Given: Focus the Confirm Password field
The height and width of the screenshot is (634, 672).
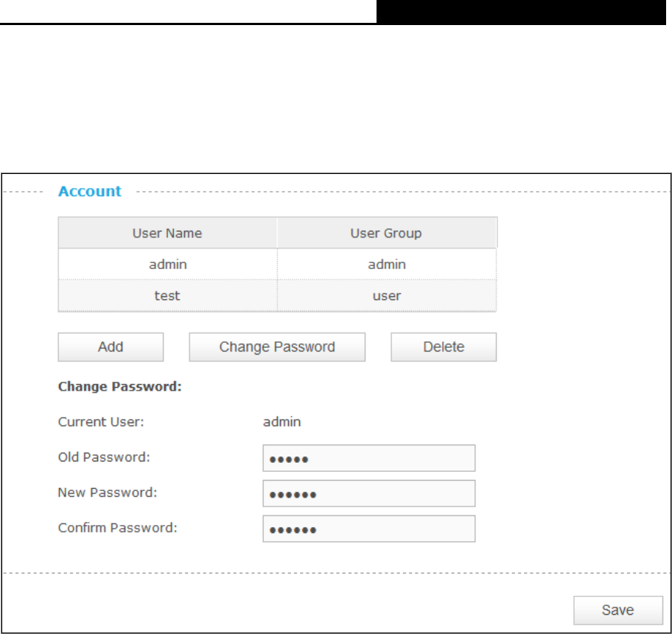Looking at the screenshot, I should pyautogui.click(x=369, y=529).
